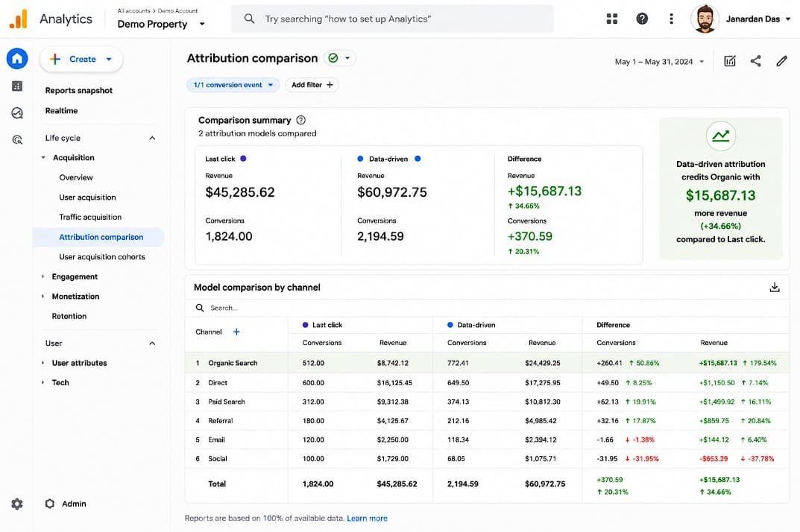Open the Create button dropdown arrow

[109, 59]
